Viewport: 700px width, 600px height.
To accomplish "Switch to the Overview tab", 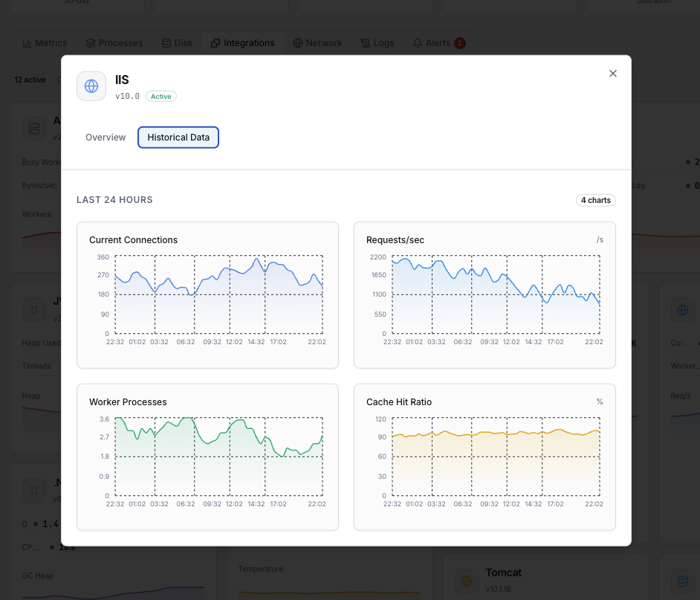I will click(x=105, y=137).
